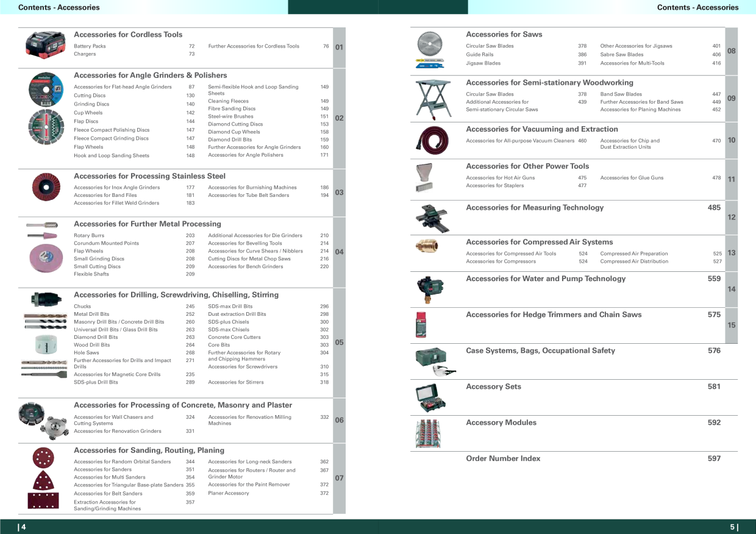Go to Accessories for Saws heading

[x=504, y=35]
